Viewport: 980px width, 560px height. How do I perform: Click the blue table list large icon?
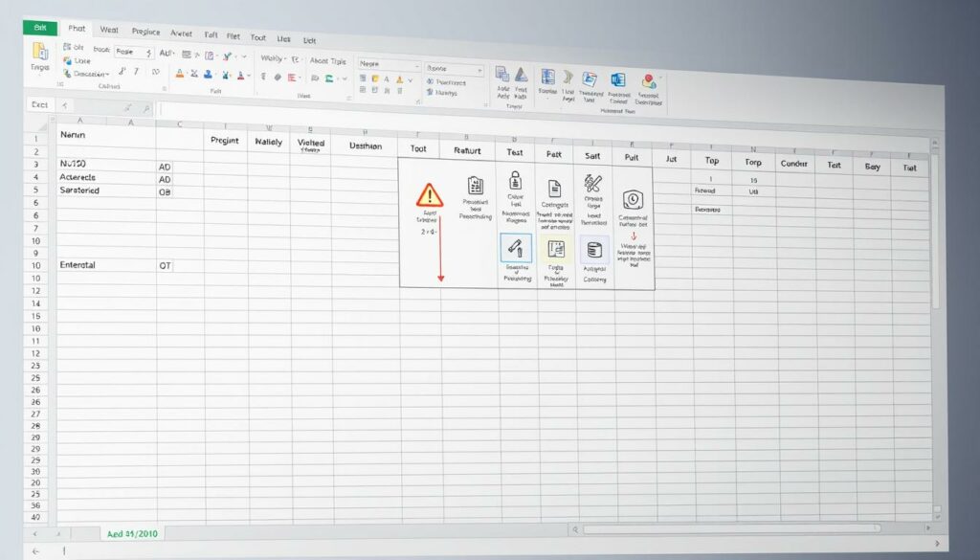coord(548,77)
